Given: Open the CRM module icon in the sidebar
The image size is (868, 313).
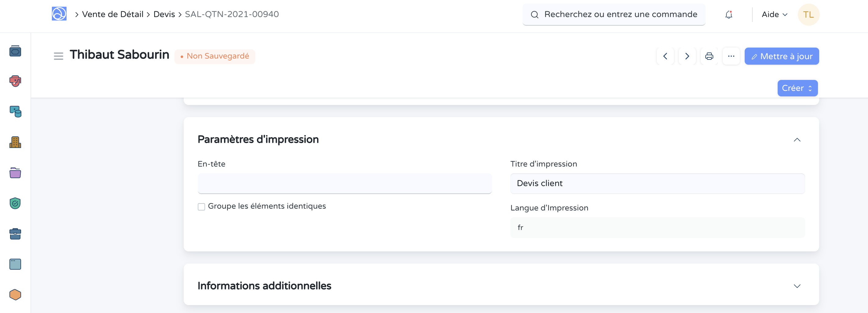Looking at the screenshot, I should (x=15, y=81).
